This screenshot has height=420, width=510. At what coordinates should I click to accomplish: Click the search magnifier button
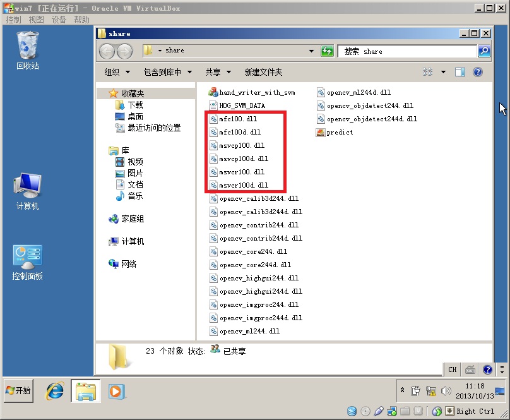(x=484, y=51)
